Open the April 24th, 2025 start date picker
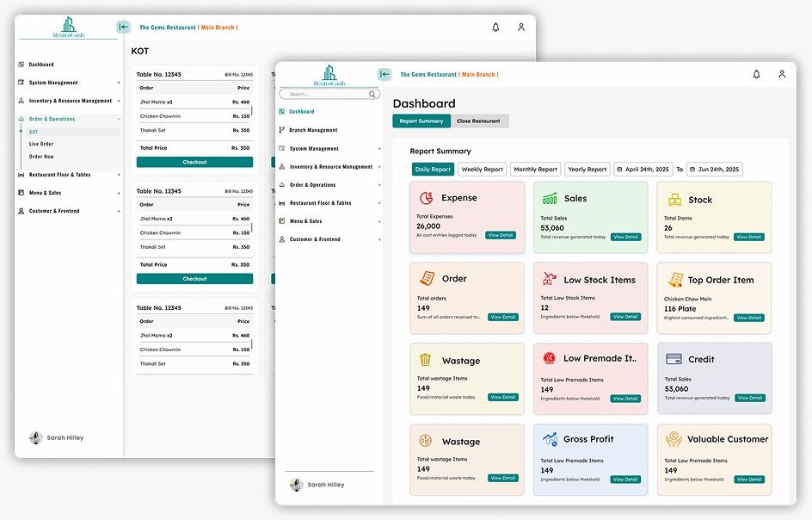This screenshot has width=812, height=520. [642, 170]
